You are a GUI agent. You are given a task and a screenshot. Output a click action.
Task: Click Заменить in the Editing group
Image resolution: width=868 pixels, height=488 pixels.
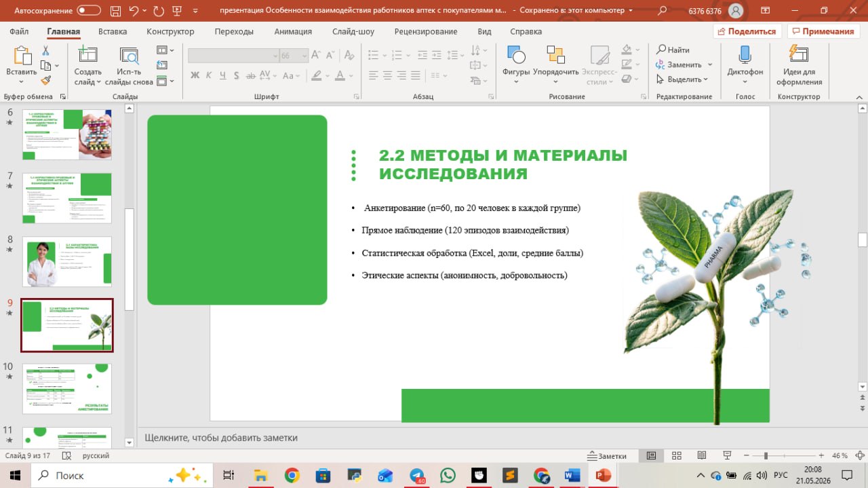[x=678, y=64]
